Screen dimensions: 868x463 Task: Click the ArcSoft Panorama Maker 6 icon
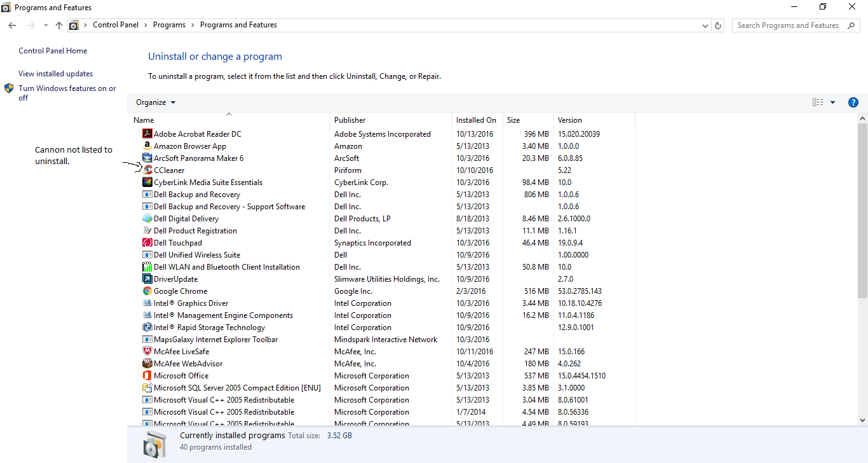pos(147,158)
